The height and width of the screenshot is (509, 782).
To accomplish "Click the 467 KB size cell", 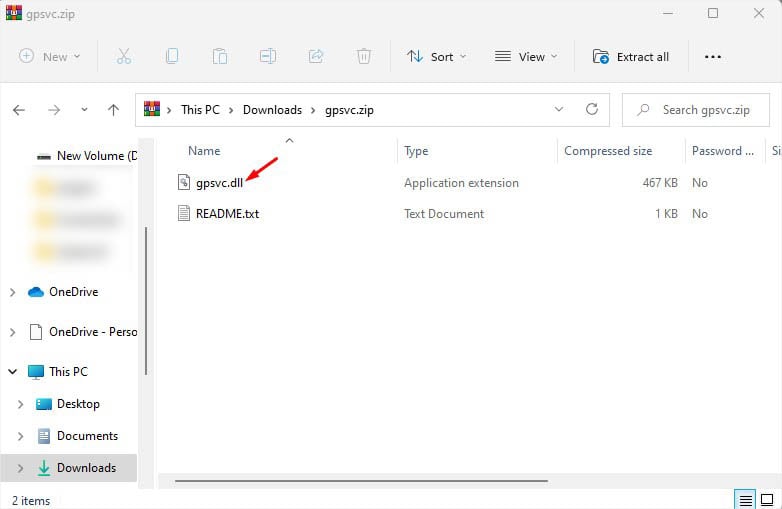I will click(x=660, y=183).
